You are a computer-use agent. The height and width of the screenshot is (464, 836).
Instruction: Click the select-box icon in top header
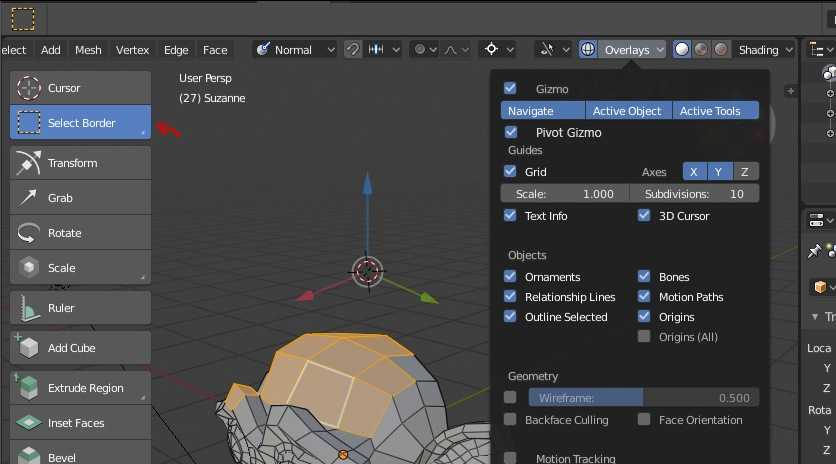click(23, 19)
